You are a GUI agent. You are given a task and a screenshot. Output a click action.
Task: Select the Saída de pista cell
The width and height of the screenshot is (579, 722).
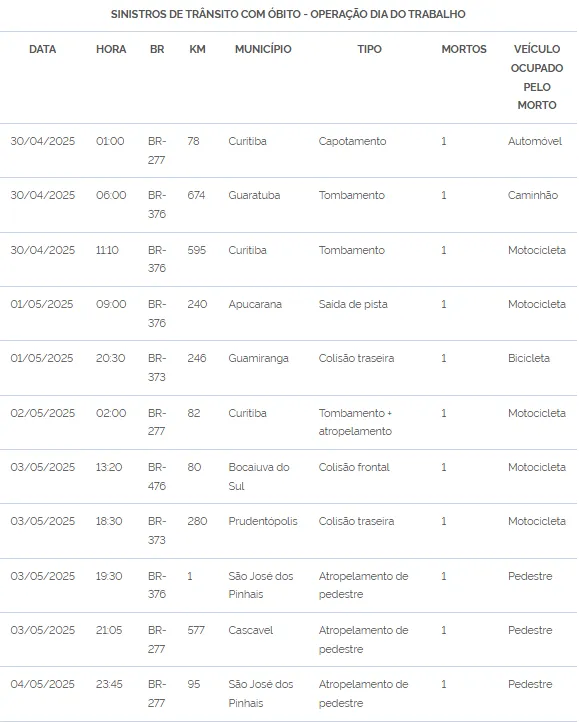353,304
